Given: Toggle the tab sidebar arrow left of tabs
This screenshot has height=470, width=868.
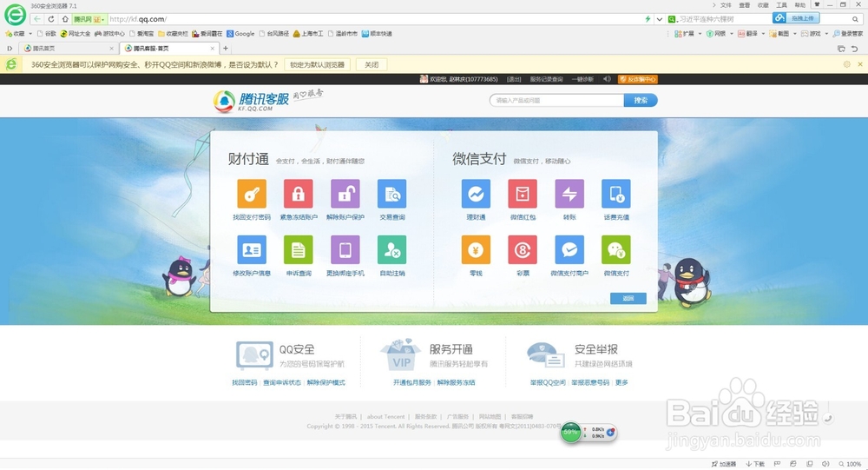Looking at the screenshot, I should [10, 49].
